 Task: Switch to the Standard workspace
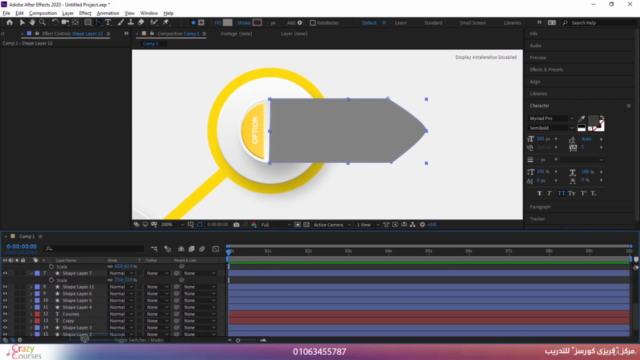[433, 23]
